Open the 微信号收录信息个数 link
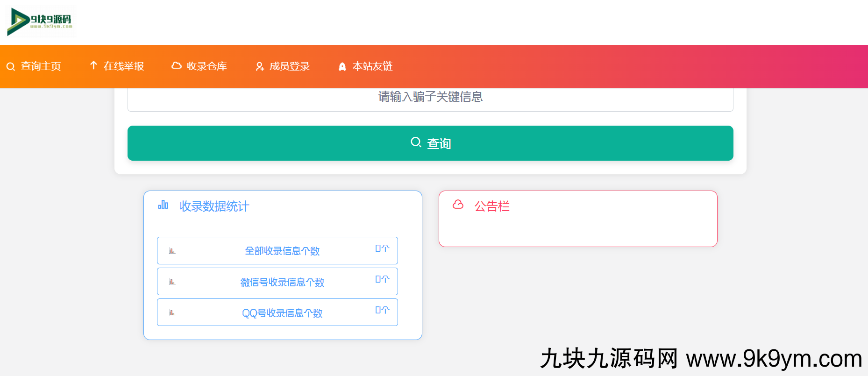Screen dimensions: 868x376 [282, 282]
